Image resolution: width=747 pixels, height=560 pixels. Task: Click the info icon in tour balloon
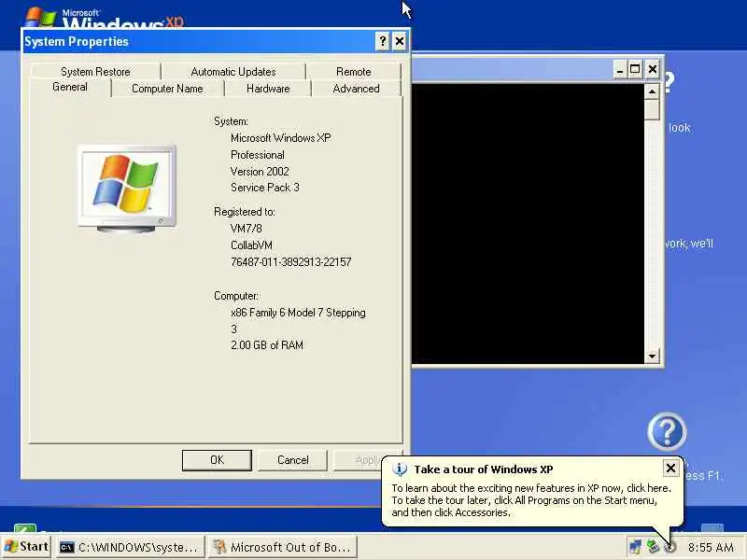(x=400, y=469)
